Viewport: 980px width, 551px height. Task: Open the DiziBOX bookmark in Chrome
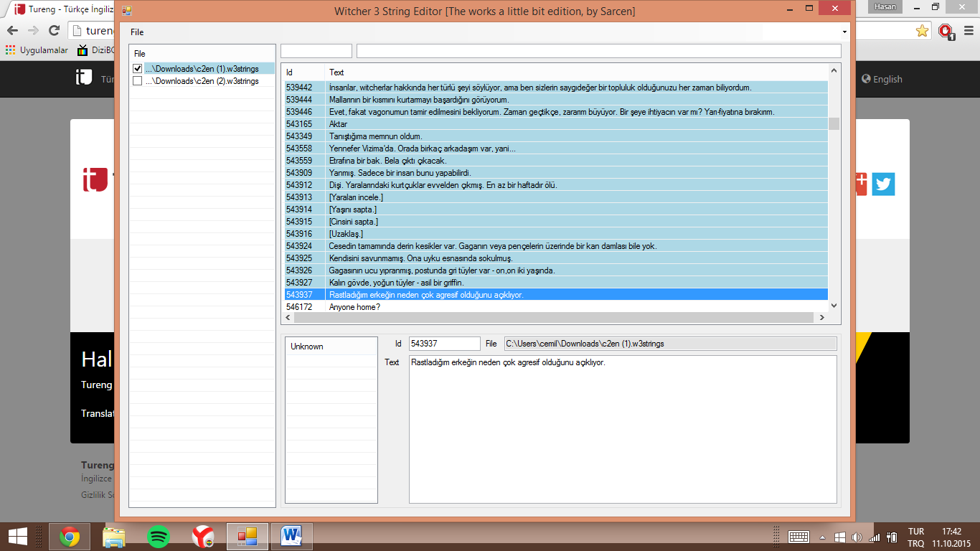coord(96,50)
